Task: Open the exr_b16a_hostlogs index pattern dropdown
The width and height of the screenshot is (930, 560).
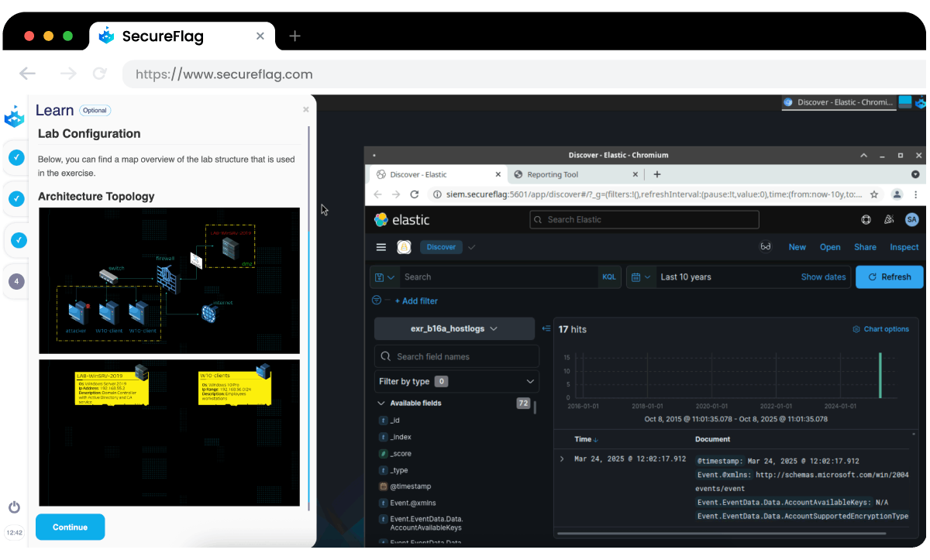Action: [x=454, y=329]
